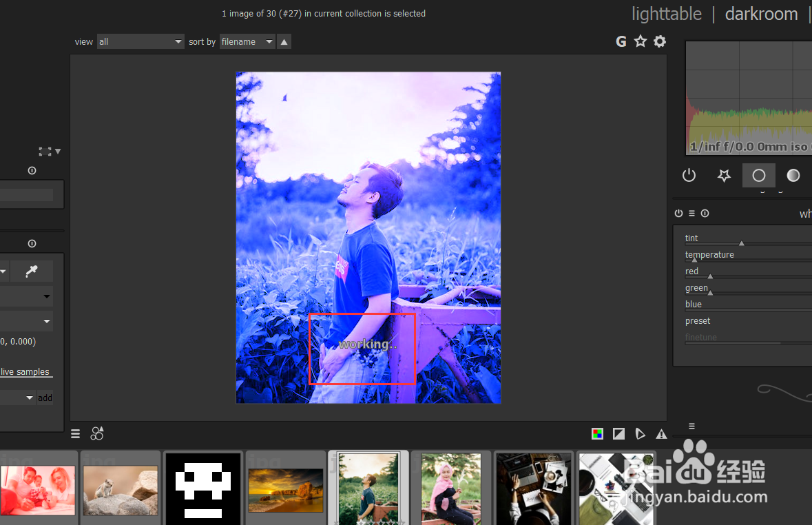Open the preferences gear icon
This screenshot has width=812, height=525.
[660, 41]
